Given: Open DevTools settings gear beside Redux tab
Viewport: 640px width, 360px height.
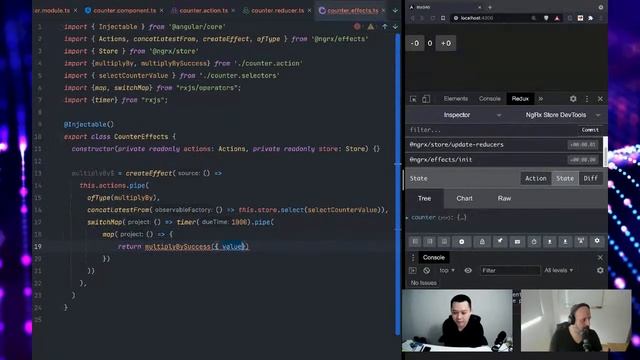Looking at the screenshot, I should coord(573,99).
